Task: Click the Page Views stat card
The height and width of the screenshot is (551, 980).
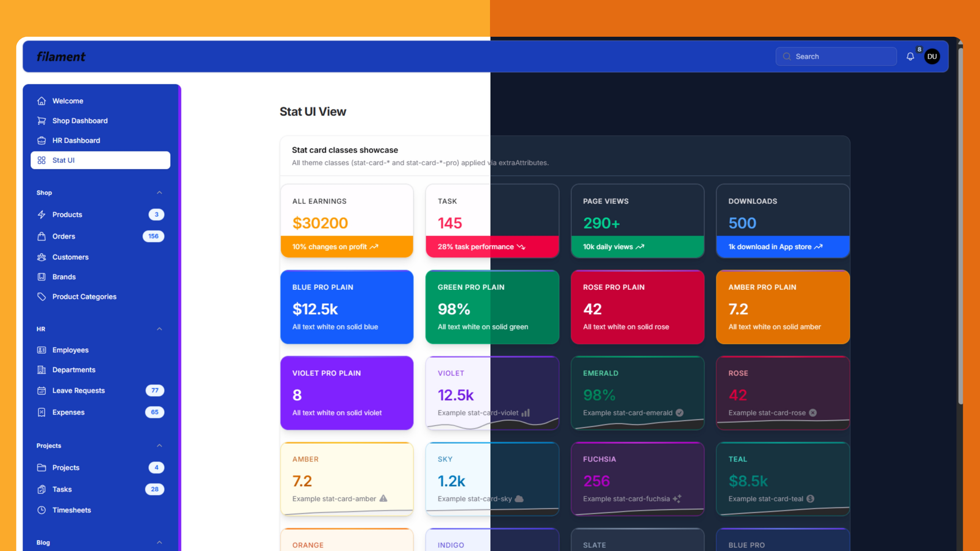Action: pos(637,221)
